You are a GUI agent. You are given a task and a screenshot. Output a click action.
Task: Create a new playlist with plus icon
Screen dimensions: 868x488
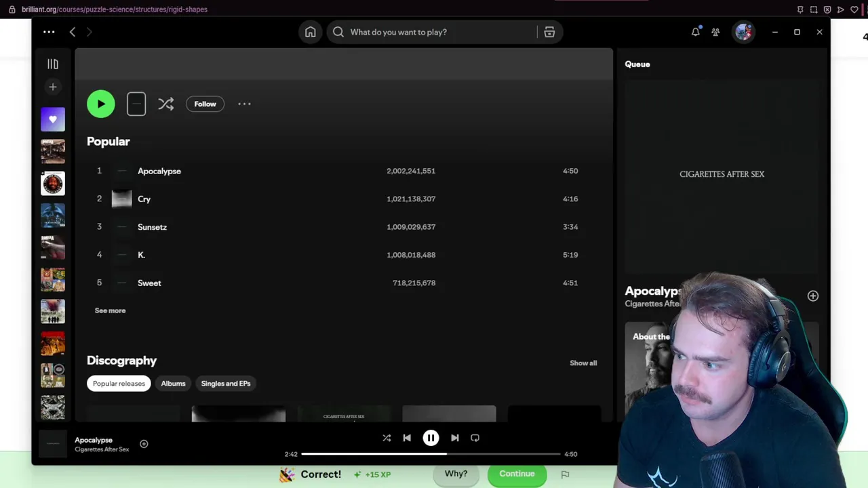coord(53,87)
